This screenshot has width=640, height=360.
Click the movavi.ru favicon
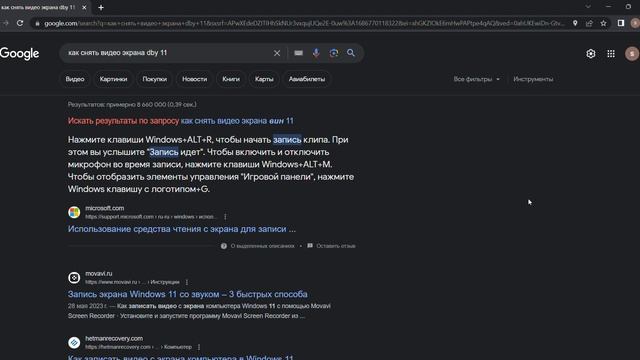click(74, 278)
